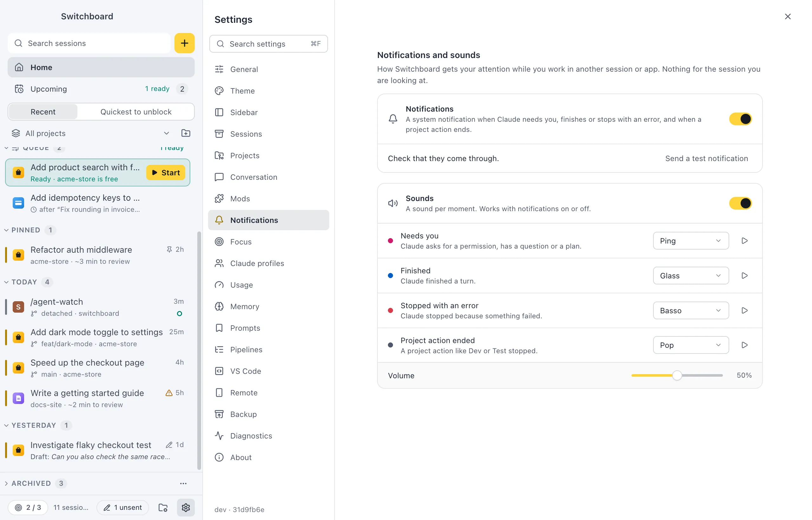Open the Project action ended dropdown showing Pop
Screen dimensions: 812x520
pyautogui.click(x=691, y=345)
